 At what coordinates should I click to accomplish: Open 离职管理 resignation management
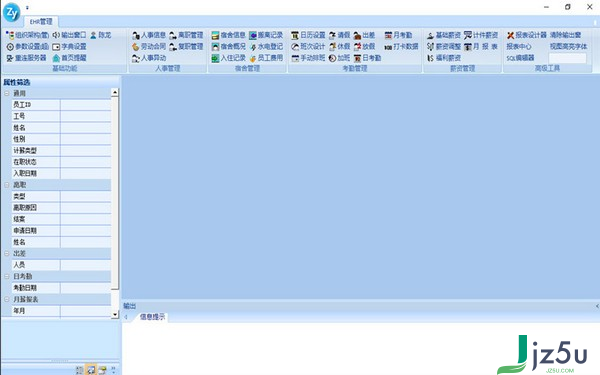(186, 35)
